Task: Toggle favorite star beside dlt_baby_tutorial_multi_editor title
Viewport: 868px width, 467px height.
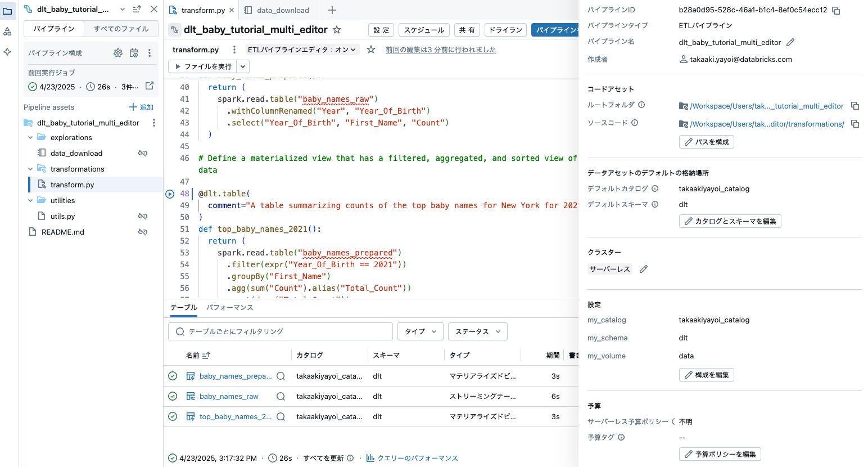Action: (336, 29)
